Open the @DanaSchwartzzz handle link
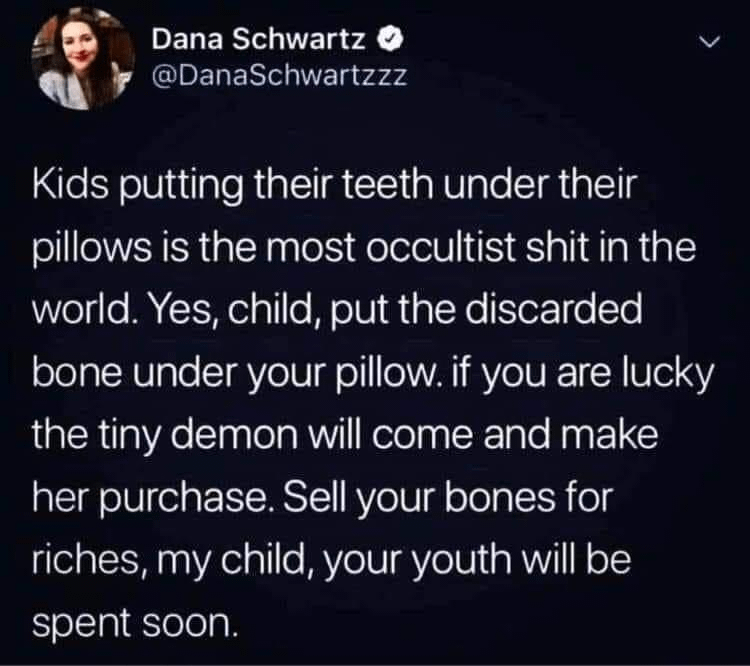Image resolution: width=750 pixels, height=666 pixels. click(279, 76)
